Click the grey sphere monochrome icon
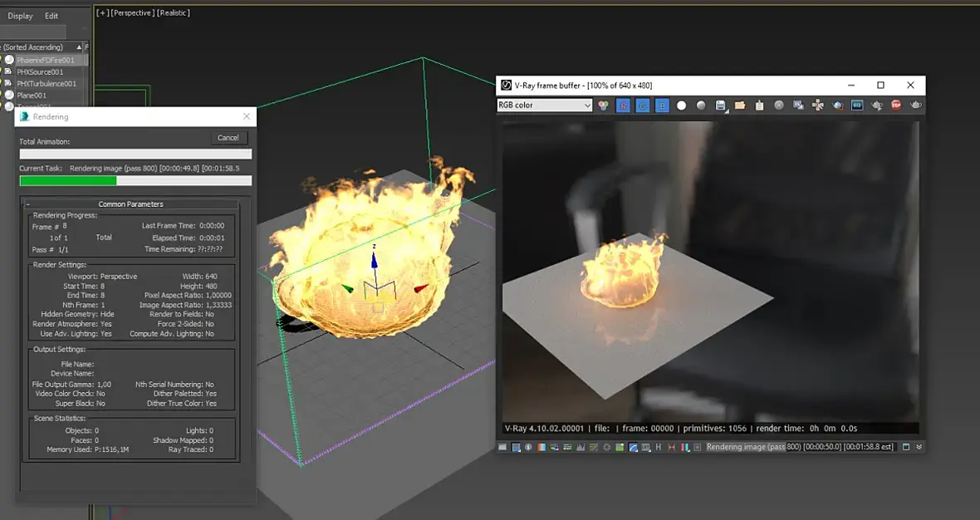Viewport: 980px width, 520px height. (701, 105)
